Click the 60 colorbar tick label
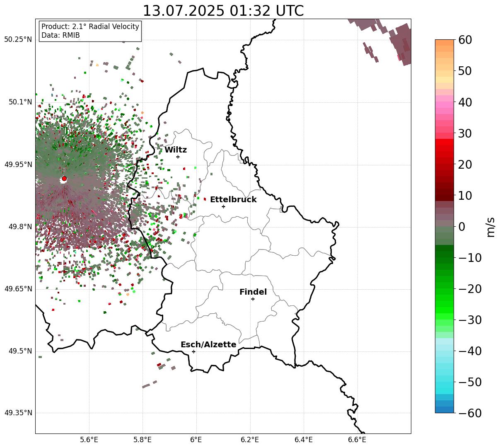Screen dimensions: 500x448 pyautogui.click(x=464, y=40)
